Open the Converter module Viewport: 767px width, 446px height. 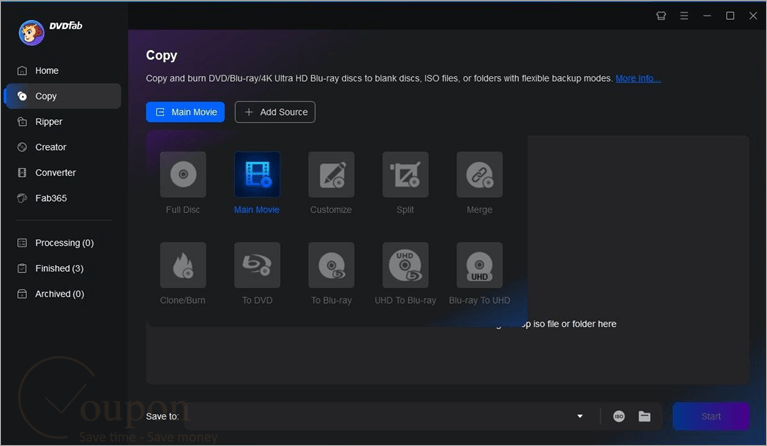63,172
